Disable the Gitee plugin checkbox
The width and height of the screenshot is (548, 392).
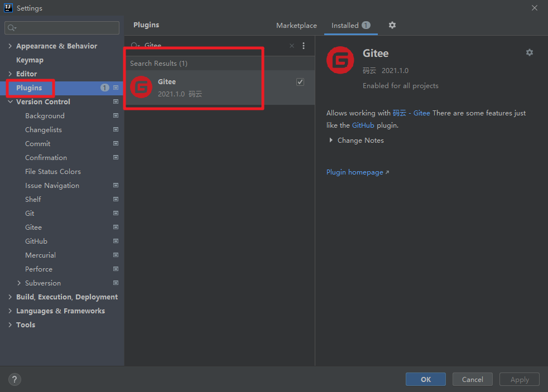pos(300,82)
